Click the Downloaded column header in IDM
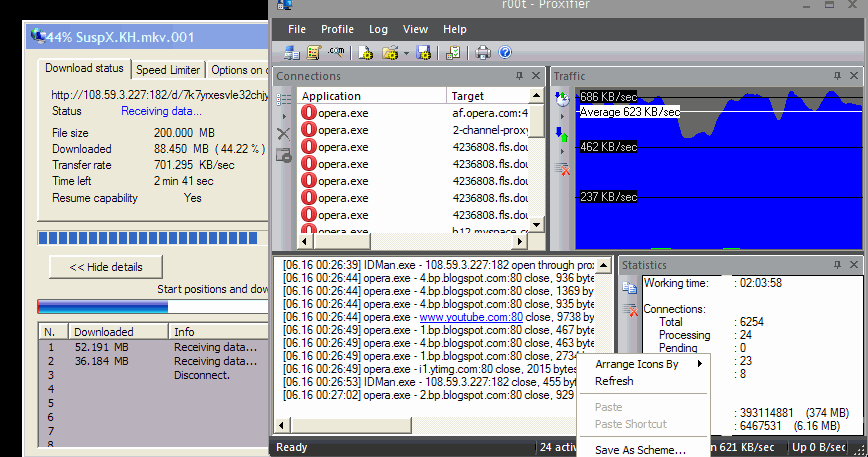The image size is (868, 457). point(118,332)
